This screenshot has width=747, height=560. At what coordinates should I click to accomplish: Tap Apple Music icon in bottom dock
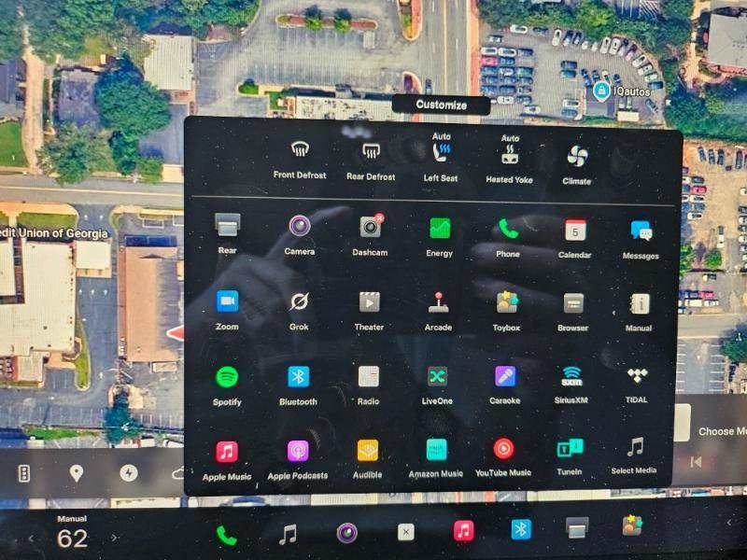click(x=464, y=530)
